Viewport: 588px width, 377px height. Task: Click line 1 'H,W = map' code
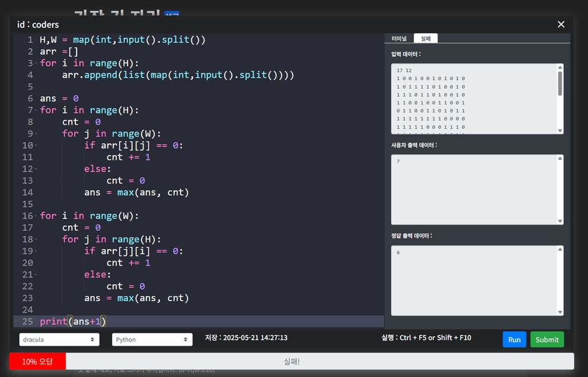pyautogui.click(x=123, y=40)
